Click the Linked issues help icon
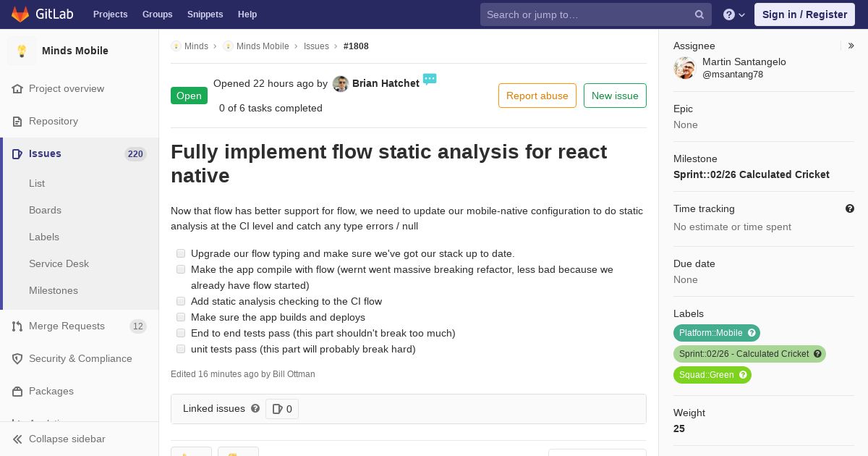This screenshot has width=868, height=456. (255, 408)
